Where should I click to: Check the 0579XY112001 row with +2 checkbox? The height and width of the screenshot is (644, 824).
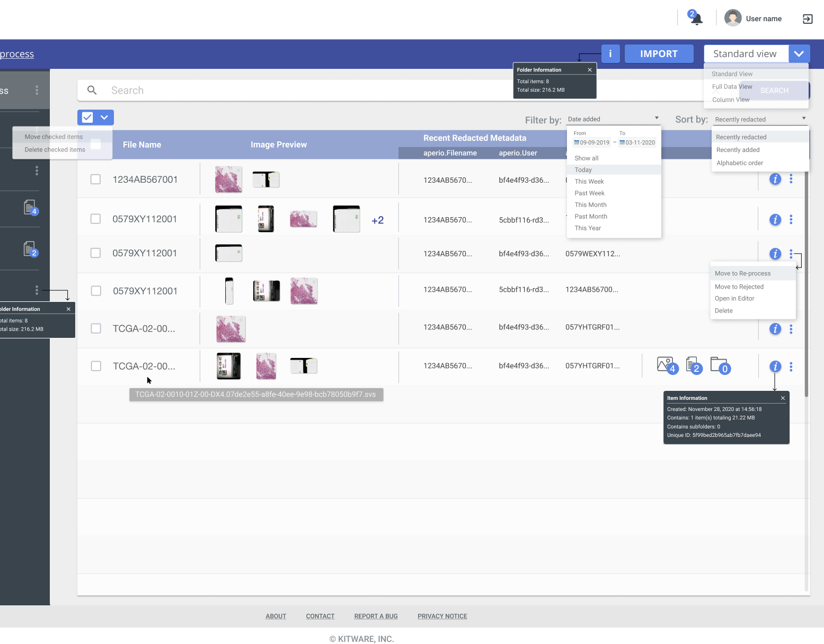tap(95, 219)
